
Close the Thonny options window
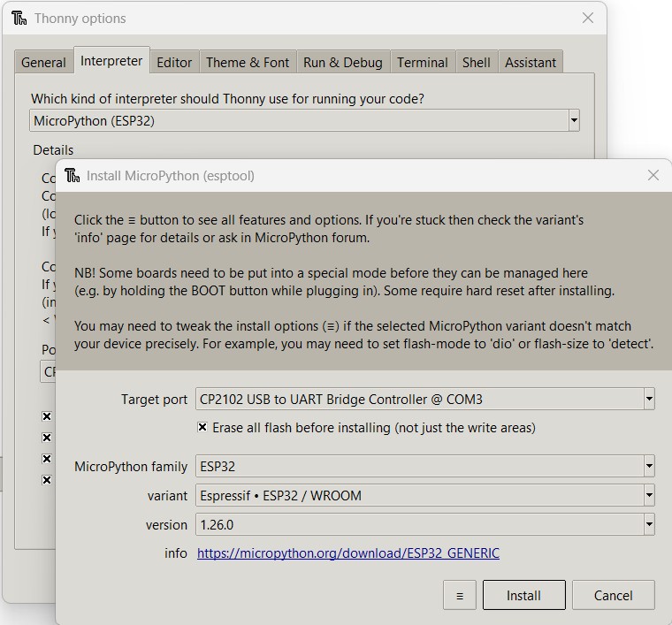coord(588,18)
